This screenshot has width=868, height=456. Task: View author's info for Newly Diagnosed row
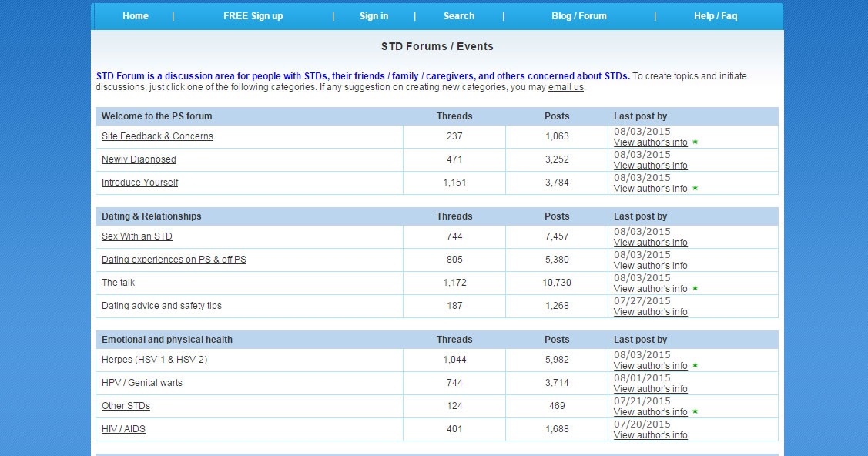tap(651, 166)
